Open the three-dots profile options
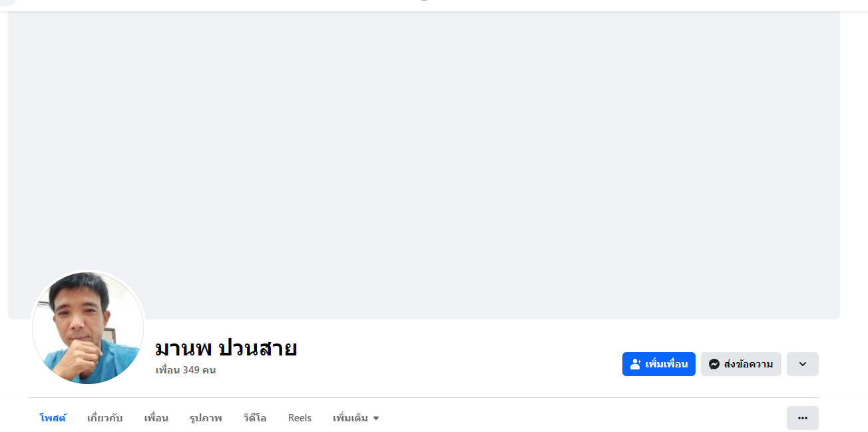 click(802, 418)
